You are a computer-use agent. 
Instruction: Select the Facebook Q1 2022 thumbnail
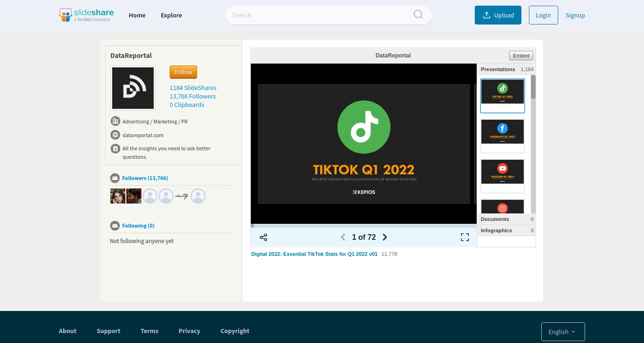click(x=503, y=136)
